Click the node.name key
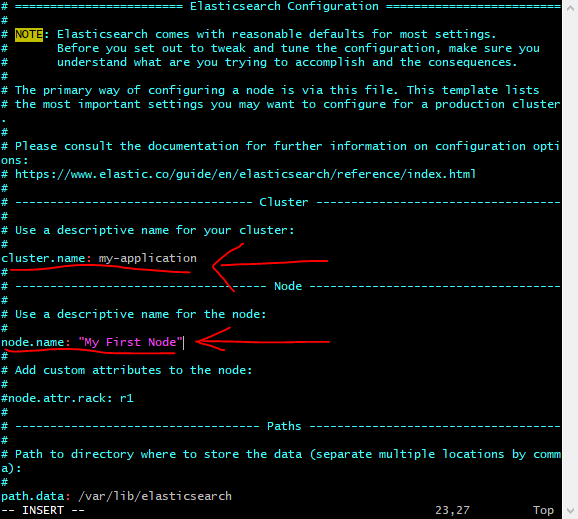The height and width of the screenshot is (519, 578). click(33, 342)
